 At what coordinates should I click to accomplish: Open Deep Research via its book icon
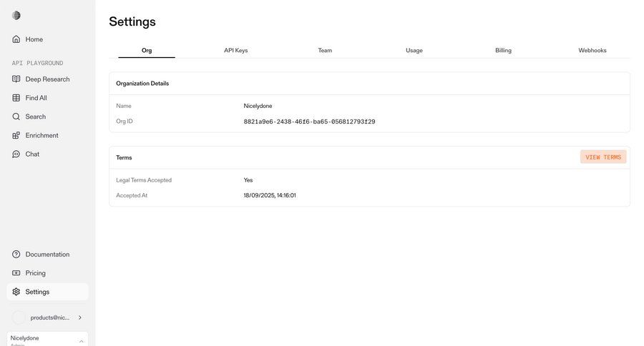[16, 79]
